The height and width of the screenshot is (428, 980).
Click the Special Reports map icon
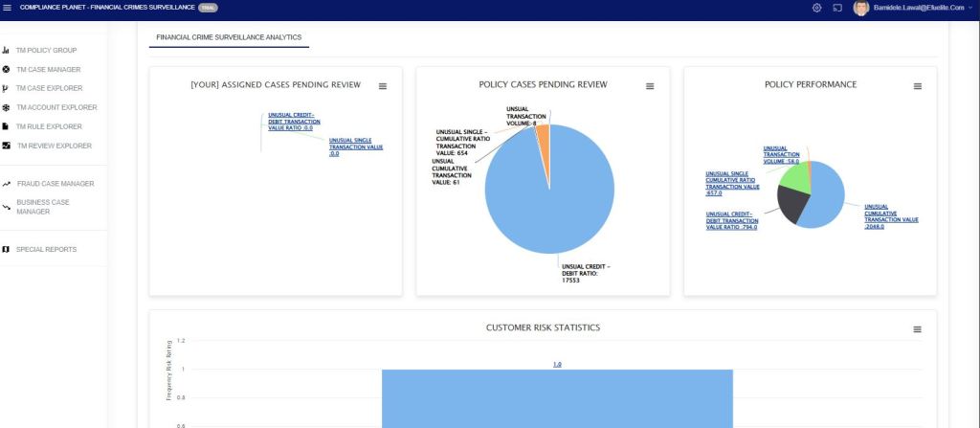click(7, 250)
